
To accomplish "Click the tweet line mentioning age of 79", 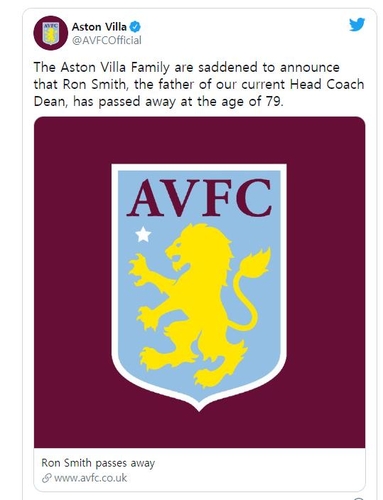I will pyautogui.click(x=159, y=101).
